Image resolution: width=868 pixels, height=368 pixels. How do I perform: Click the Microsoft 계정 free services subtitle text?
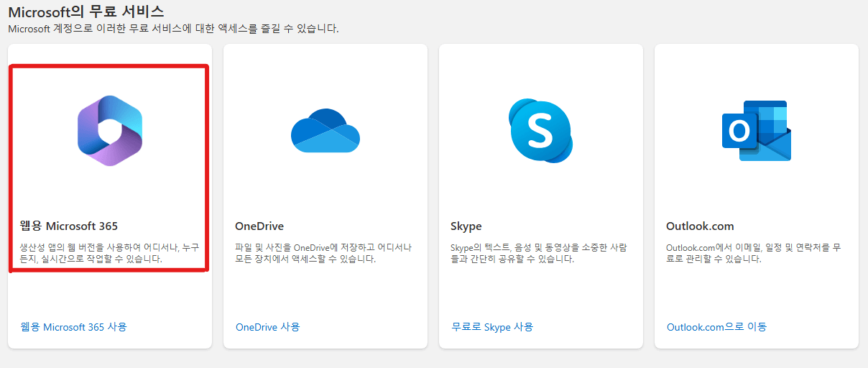click(173, 29)
